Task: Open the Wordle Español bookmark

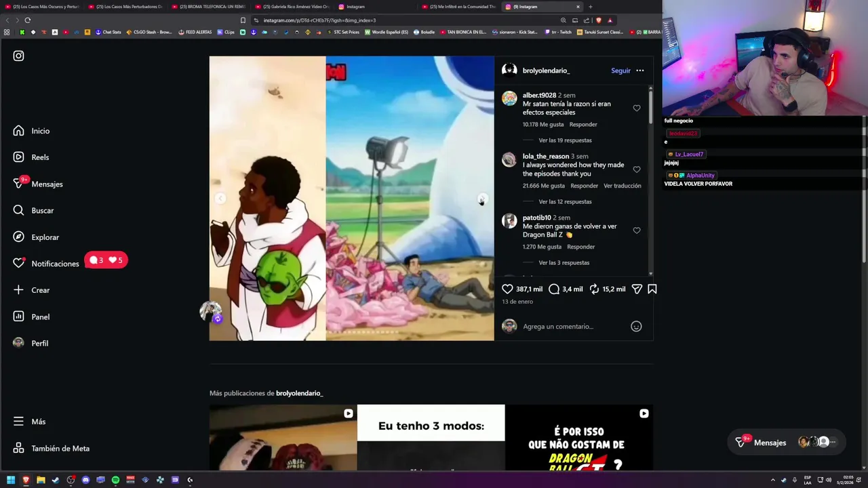Action: click(x=387, y=32)
